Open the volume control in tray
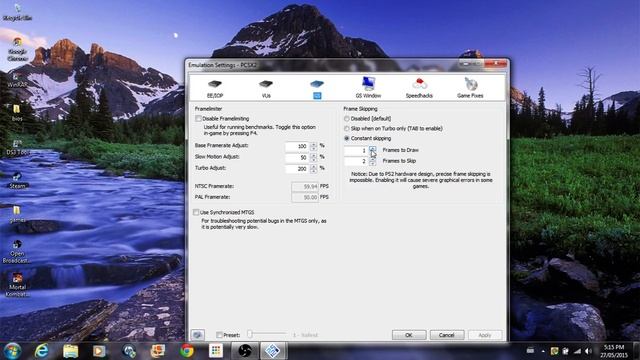Screen dimensions: 640x360 pos(588,351)
